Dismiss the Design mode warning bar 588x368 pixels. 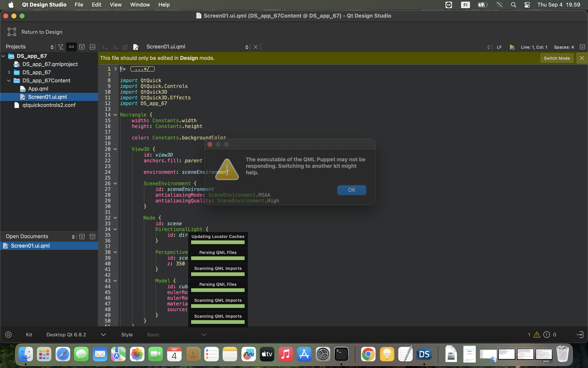tap(582, 58)
